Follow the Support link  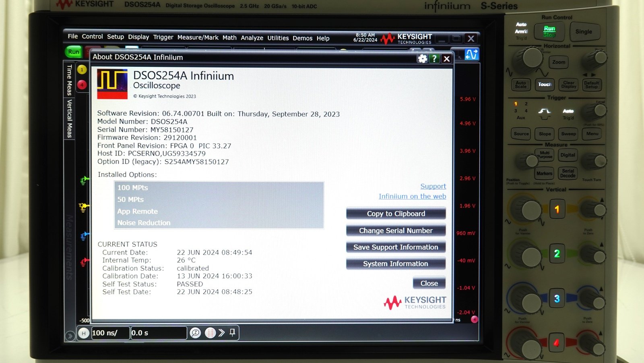tap(433, 186)
